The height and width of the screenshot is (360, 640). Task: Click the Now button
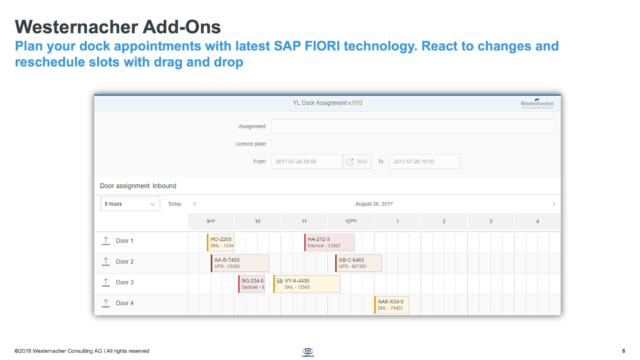(357, 162)
